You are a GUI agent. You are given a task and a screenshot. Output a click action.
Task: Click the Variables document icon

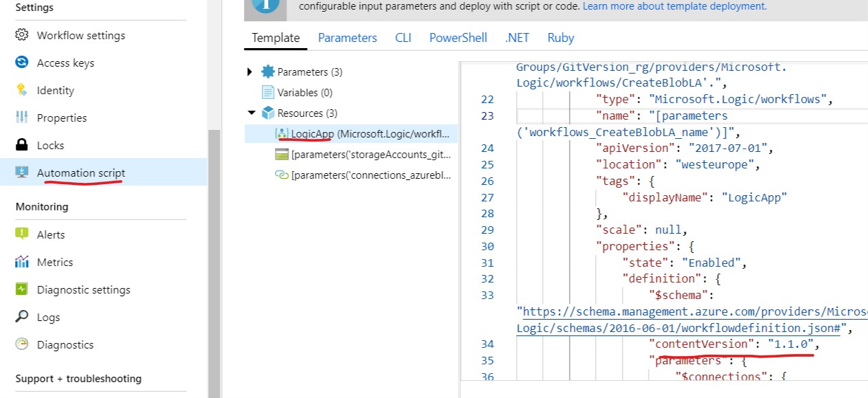pos(268,92)
